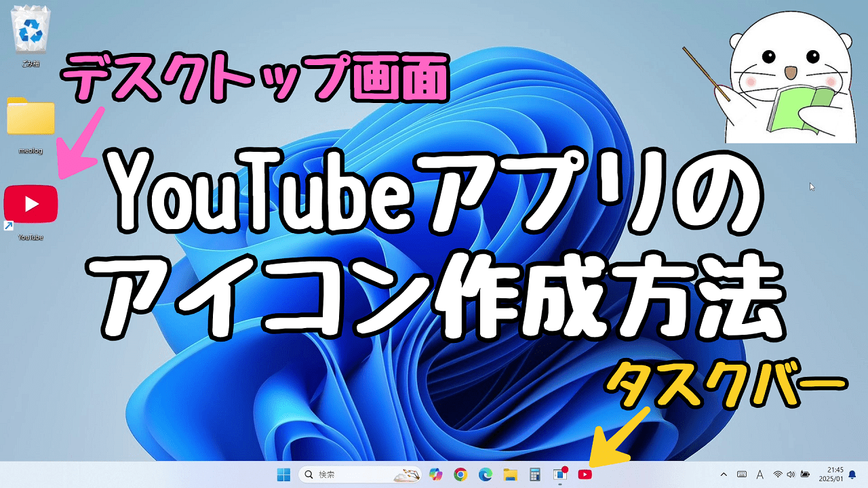Click the taskbar search box

361,474
